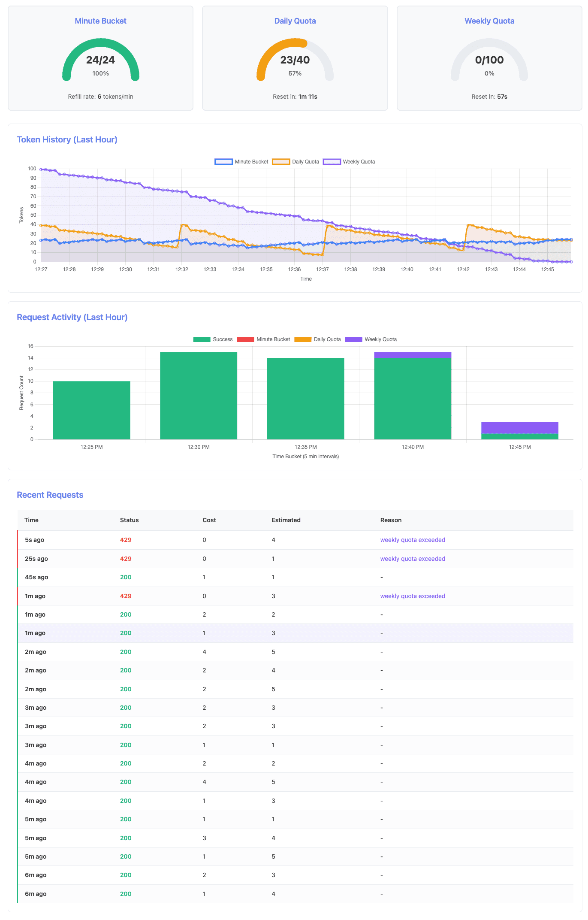
Task: Click the Cost column header
Action: (209, 520)
